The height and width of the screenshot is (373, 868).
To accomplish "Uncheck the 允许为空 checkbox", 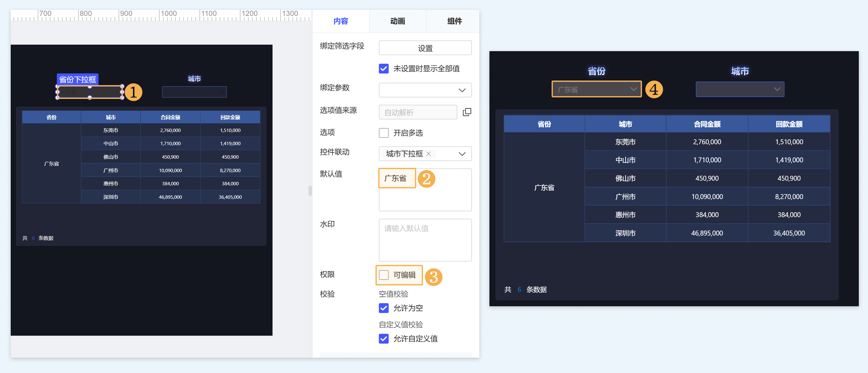I will click(383, 308).
